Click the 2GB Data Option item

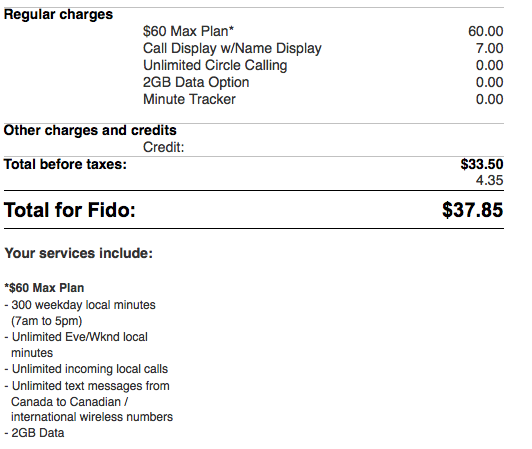(196, 82)
